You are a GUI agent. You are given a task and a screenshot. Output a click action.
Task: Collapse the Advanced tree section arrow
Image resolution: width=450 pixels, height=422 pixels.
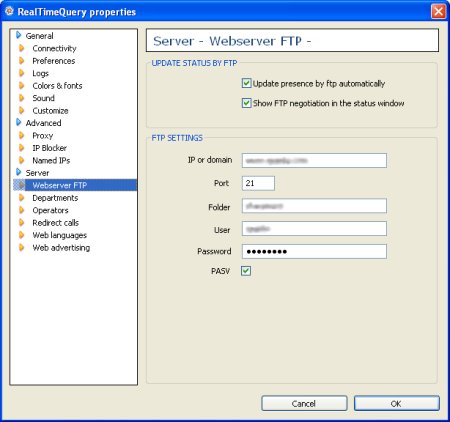[x=19, y=123]
